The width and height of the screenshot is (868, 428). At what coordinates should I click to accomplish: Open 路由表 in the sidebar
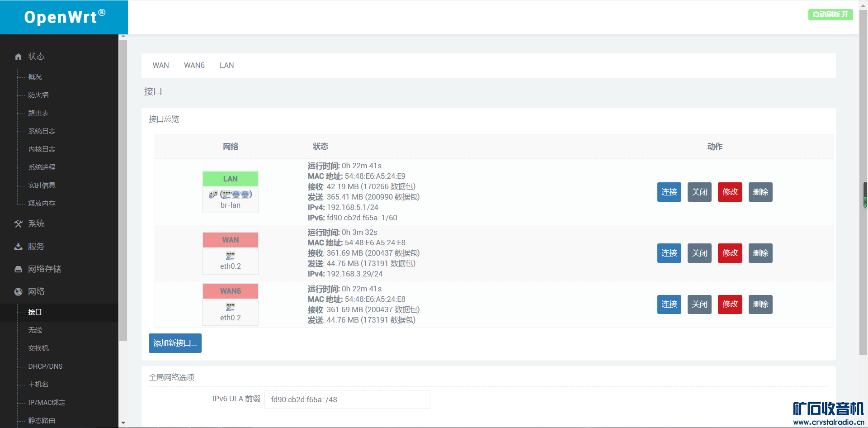(x=38, y=113)
